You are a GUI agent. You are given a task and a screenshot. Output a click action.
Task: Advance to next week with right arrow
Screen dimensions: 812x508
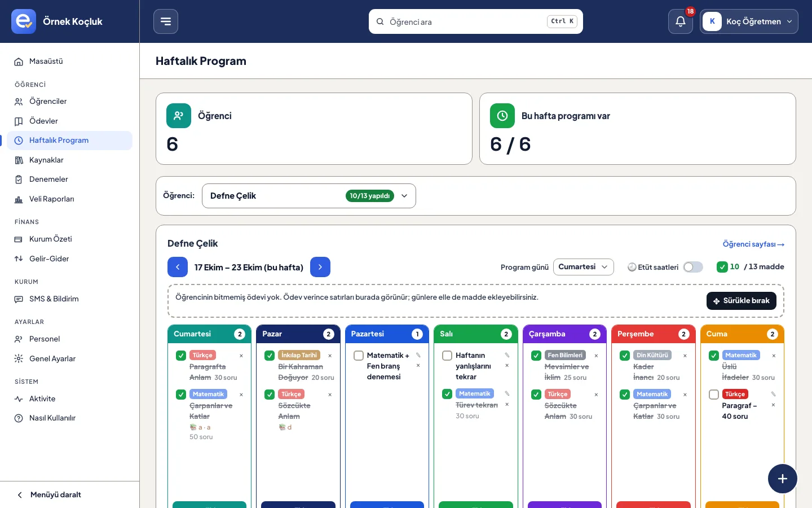(320, 267)
